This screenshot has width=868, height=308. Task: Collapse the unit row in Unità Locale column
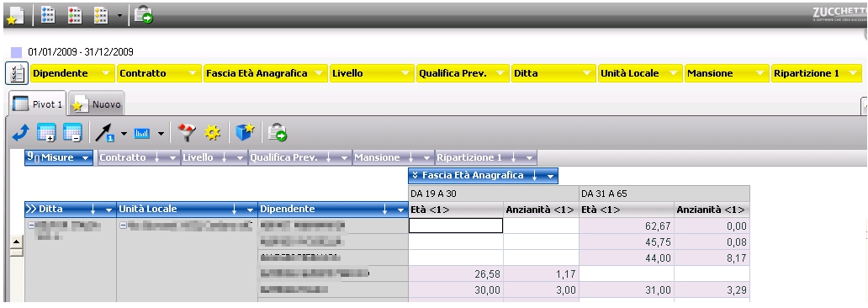tap(123, 226)
